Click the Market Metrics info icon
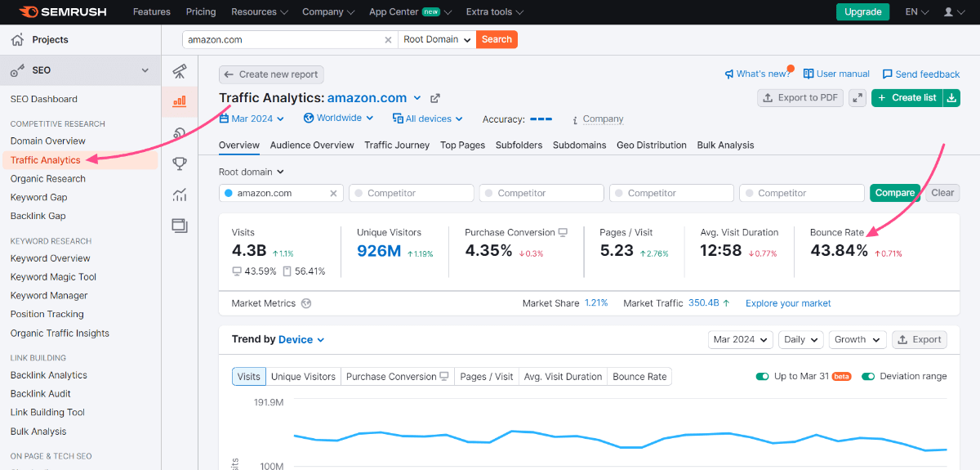The height and width of the screenshot is (470, 980). click(x=306, y=303)
